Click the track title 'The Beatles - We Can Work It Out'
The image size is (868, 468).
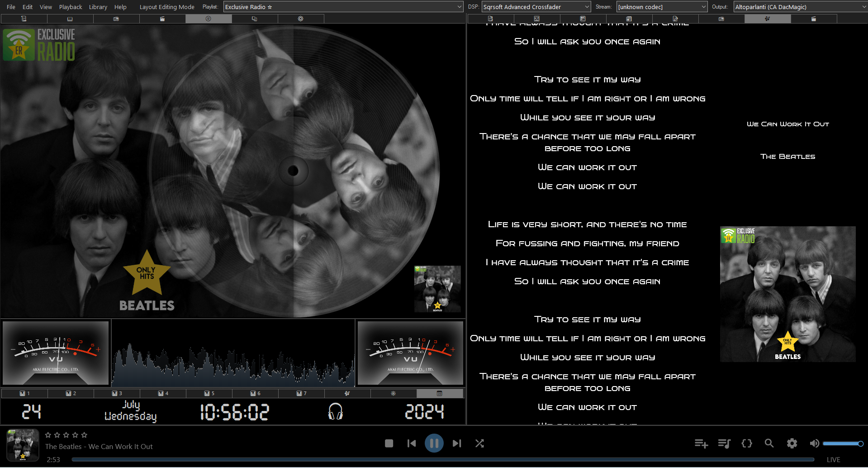[x=99, y=447]
